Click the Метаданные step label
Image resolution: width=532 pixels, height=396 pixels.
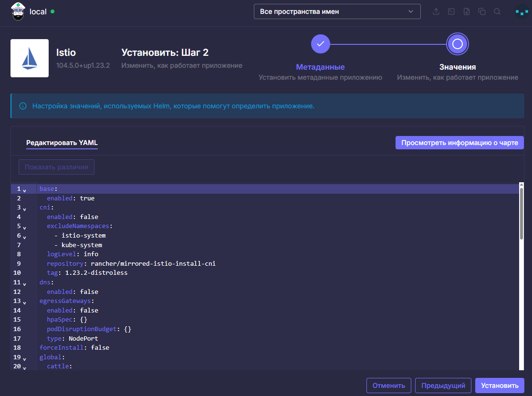pos(320,67)
